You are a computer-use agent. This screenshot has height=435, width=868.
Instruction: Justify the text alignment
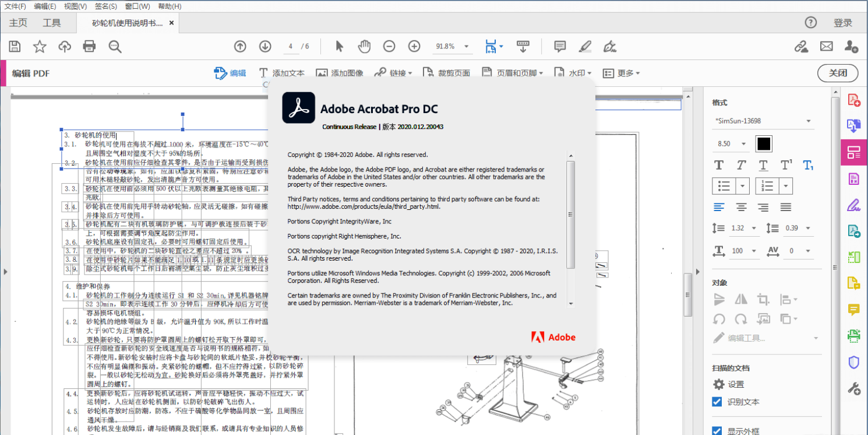786,207
